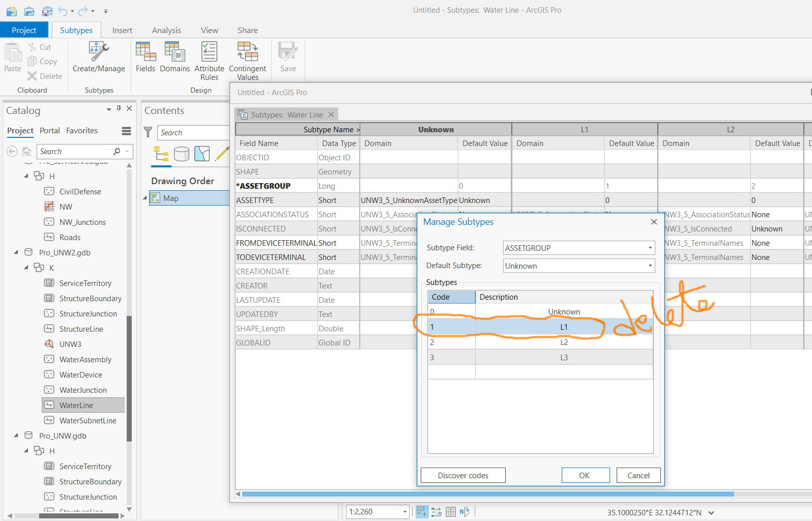Click Delete in the Clipboard group
Image resolution: width=812 pixels, height=521 pixels.
[45, 76]
